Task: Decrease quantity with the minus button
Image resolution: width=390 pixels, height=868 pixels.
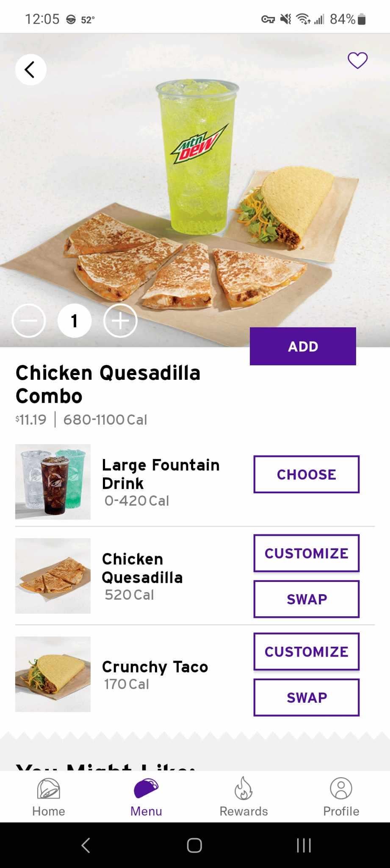Action: click(29, 321)
